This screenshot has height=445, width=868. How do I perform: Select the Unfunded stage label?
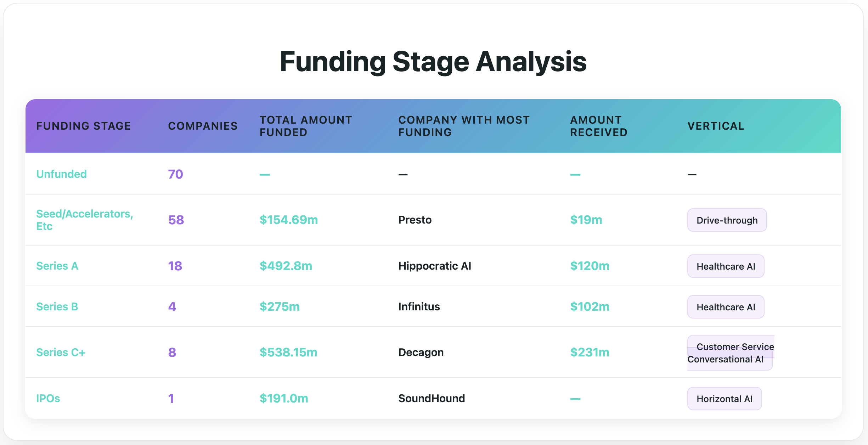pyautogui.click(x=61, y=174)
